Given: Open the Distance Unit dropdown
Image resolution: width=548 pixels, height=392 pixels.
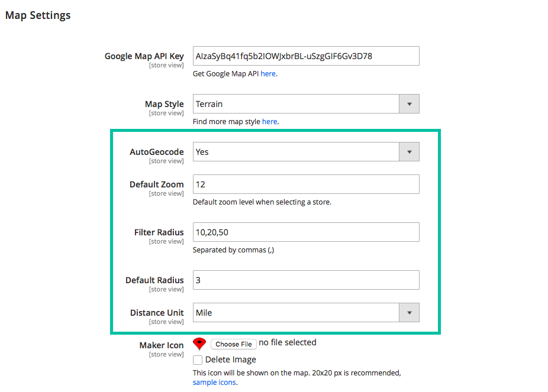Looking at the screenshot, I should click(x=409, y=312).
